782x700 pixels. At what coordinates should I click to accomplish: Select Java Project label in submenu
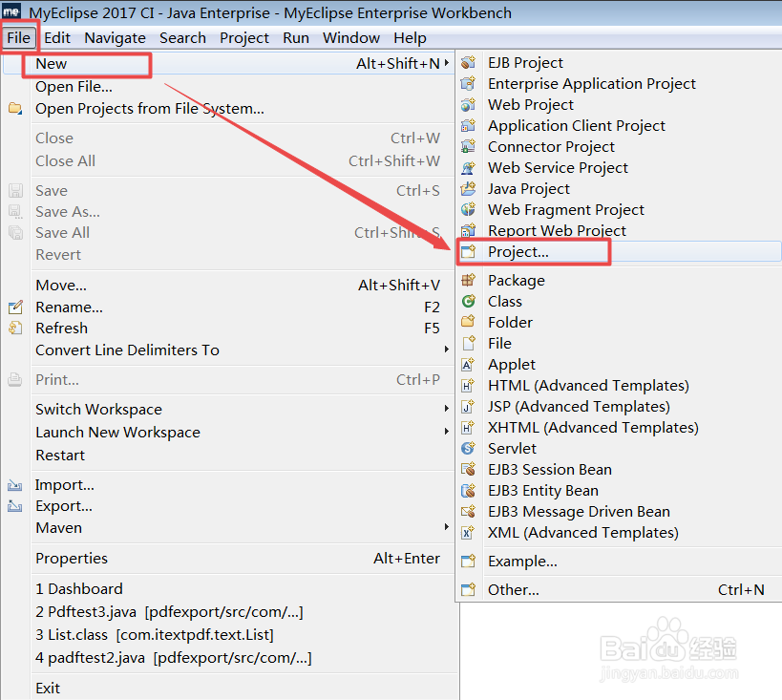tap(529, 189)
